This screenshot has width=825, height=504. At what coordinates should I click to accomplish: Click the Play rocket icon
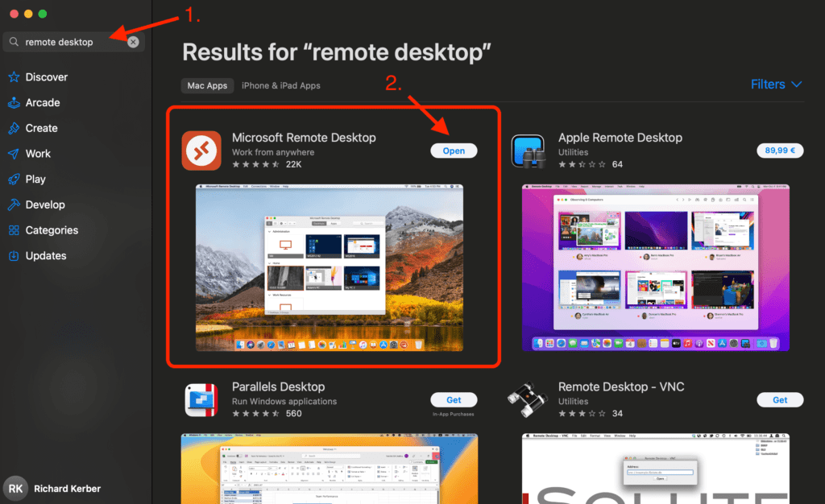(15, 180)
